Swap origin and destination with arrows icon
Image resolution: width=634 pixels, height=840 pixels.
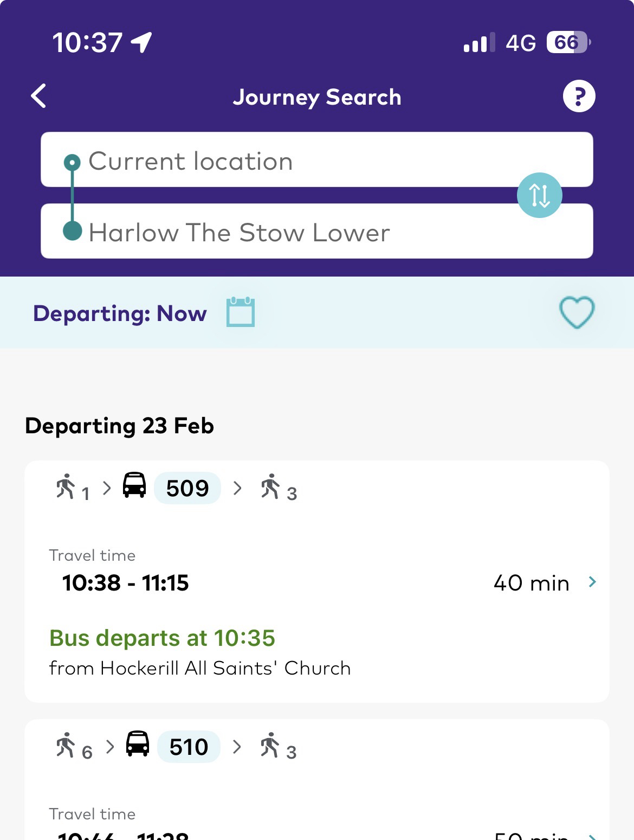click(x=539, y=195)
